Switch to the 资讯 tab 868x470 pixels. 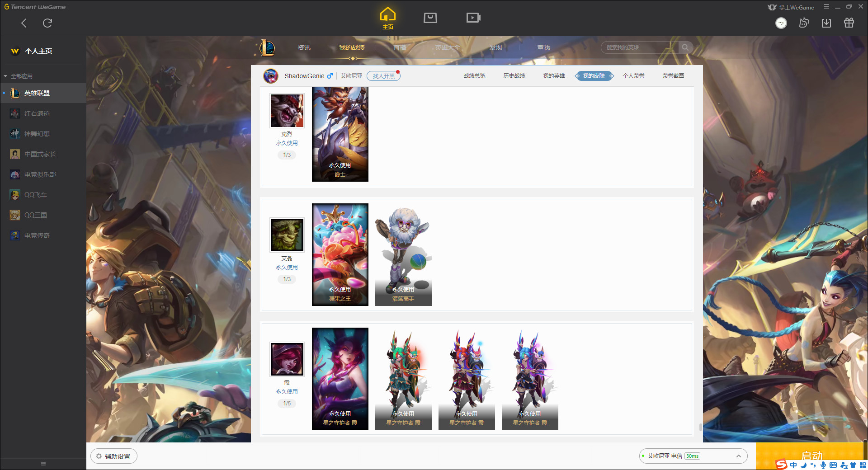click(304, 47)
